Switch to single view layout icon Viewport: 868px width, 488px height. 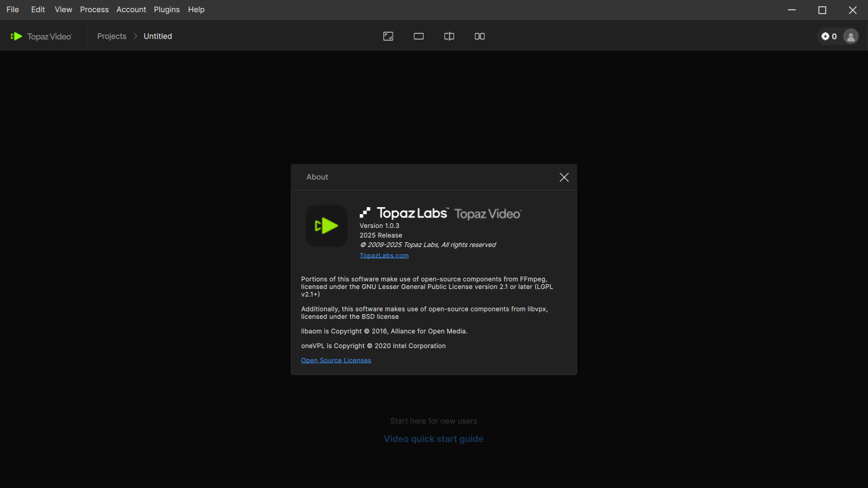click(x=418, y=36)
